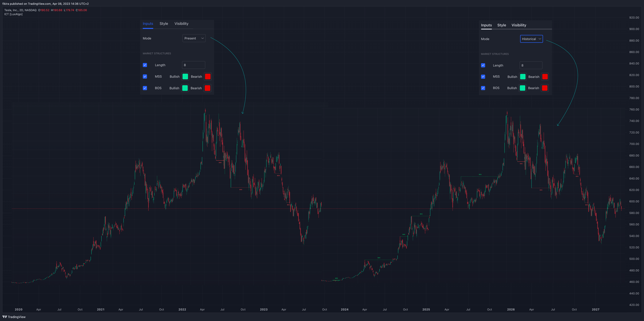Click the 2021 label on time axis
The image size is (644, 321).
[101, 309]
